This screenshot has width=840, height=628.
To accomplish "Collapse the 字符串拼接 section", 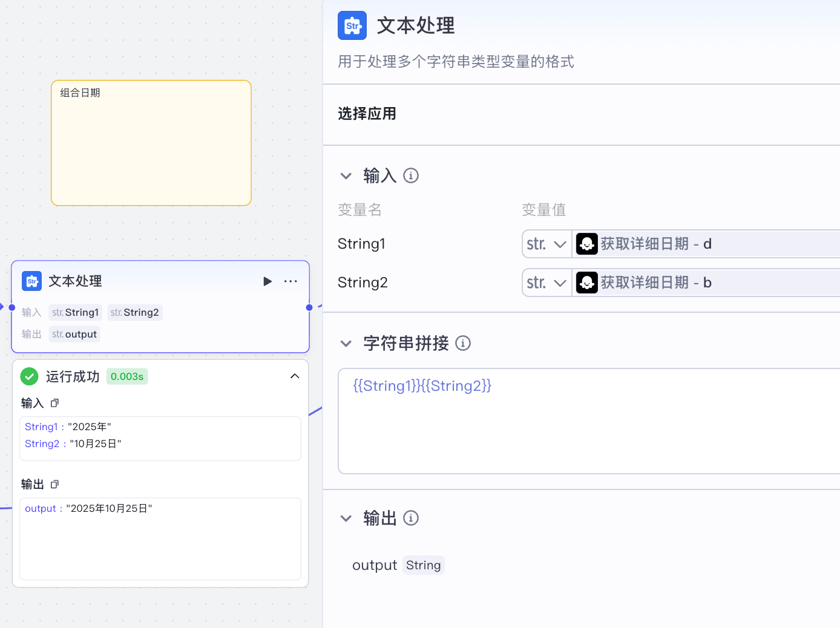I will tap(346, 344).
